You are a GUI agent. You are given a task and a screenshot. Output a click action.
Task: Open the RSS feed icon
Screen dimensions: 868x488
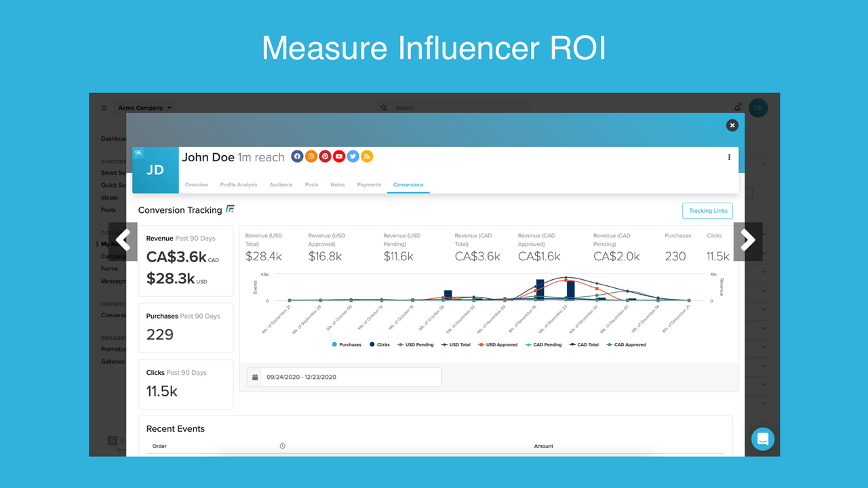(x=366, y=156)
